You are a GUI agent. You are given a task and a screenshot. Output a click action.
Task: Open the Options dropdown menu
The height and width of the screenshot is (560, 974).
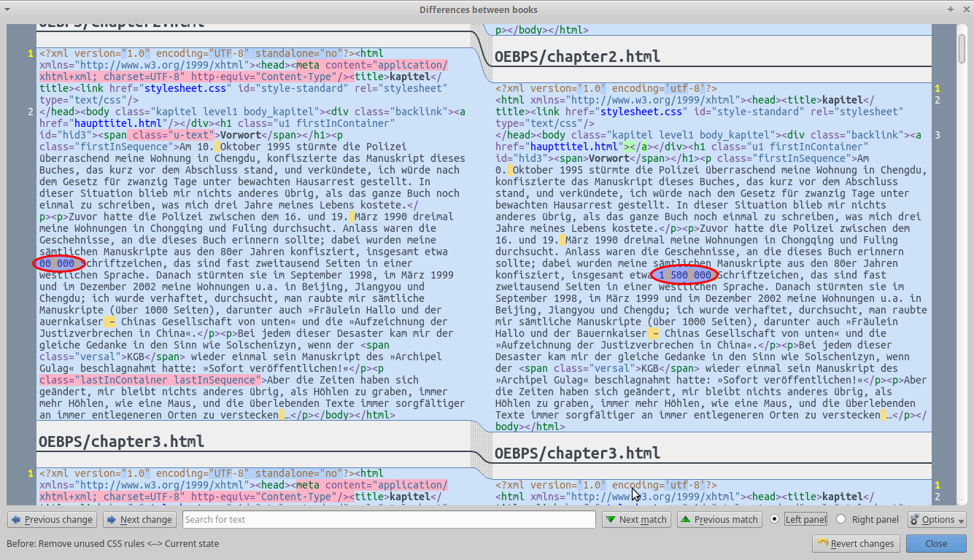click(x=937, y=520)
